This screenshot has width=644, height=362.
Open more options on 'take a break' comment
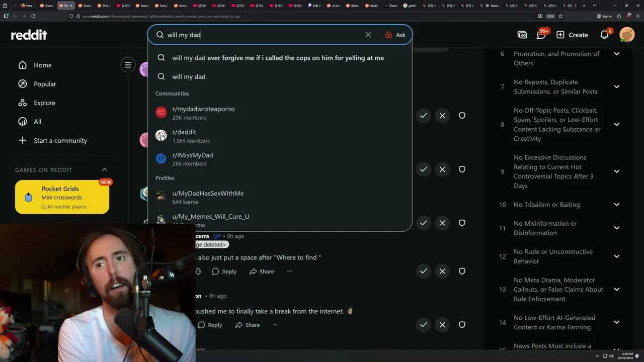tap(275, 325)
